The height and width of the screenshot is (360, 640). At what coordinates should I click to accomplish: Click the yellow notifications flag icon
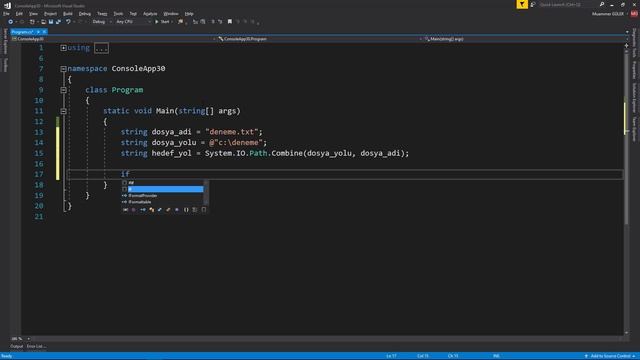[x=522, y=4]
